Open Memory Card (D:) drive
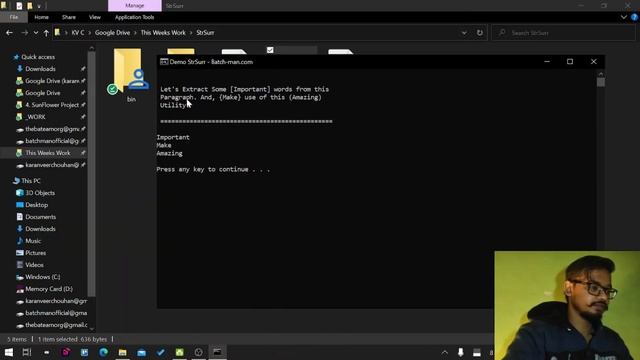This screenshot has height=360, width=640. coord(49,289)
